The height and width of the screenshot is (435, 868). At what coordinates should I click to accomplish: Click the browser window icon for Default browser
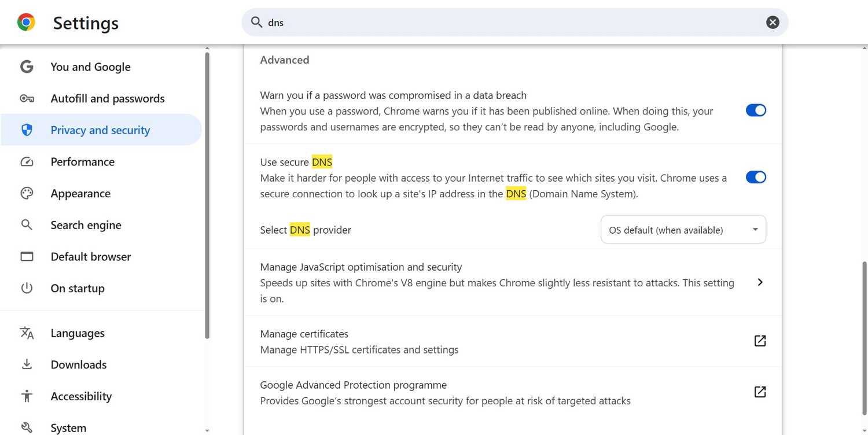tap(27, 256)
